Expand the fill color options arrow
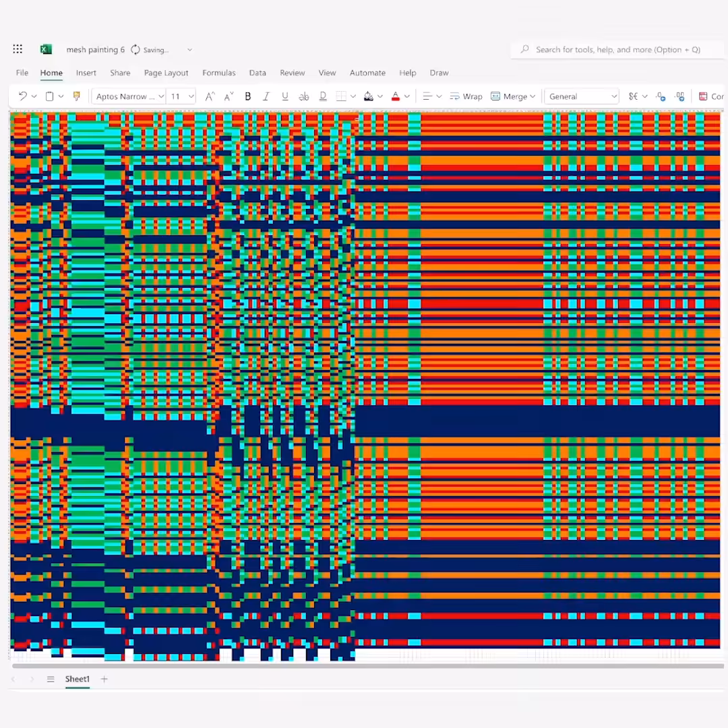728x728 pixels. coord(380,96)
